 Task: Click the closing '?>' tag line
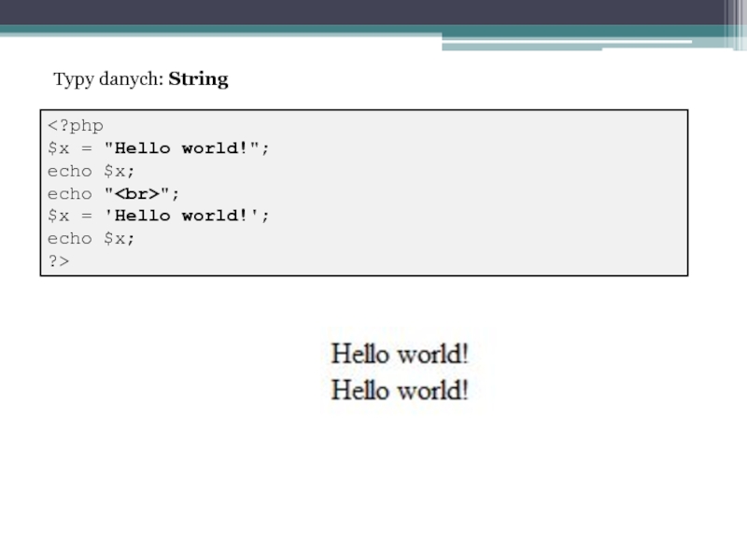[59, 261]
